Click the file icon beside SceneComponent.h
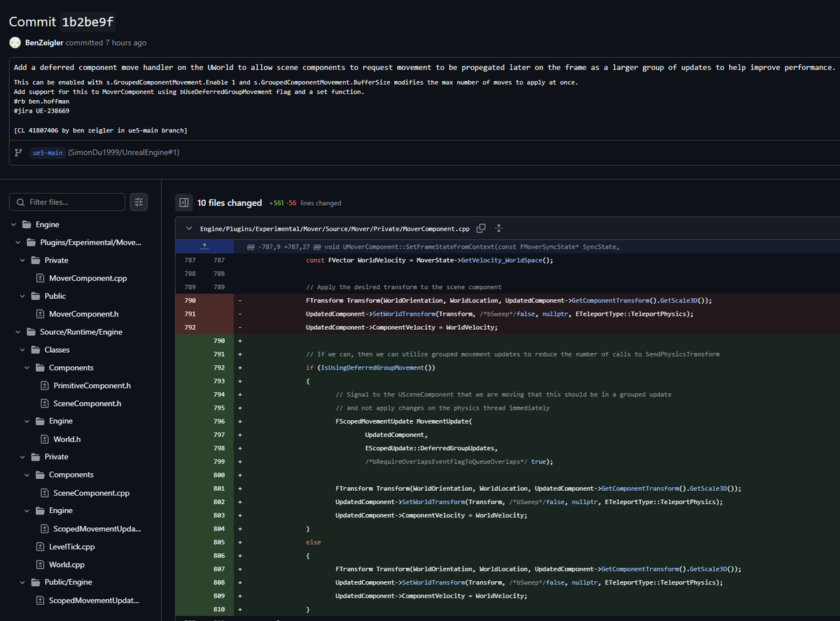 (44, 403)
